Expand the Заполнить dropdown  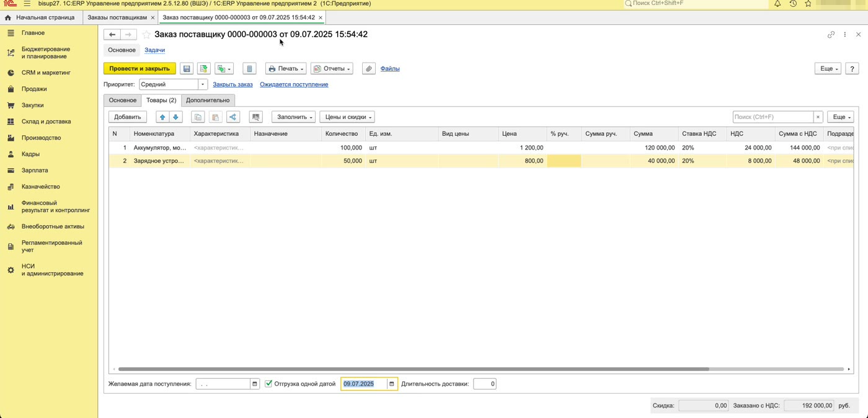pyautogui.click(x=293, y=117)
